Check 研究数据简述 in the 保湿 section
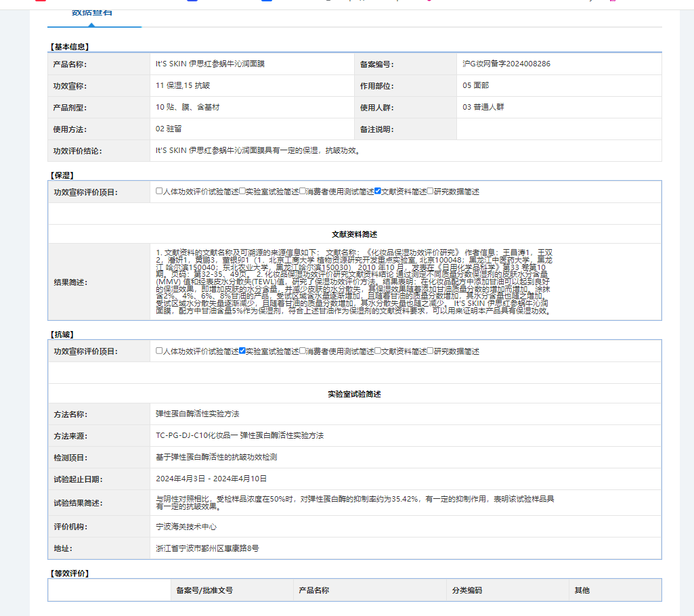This screenshot has height=616, width=694. 431,192
